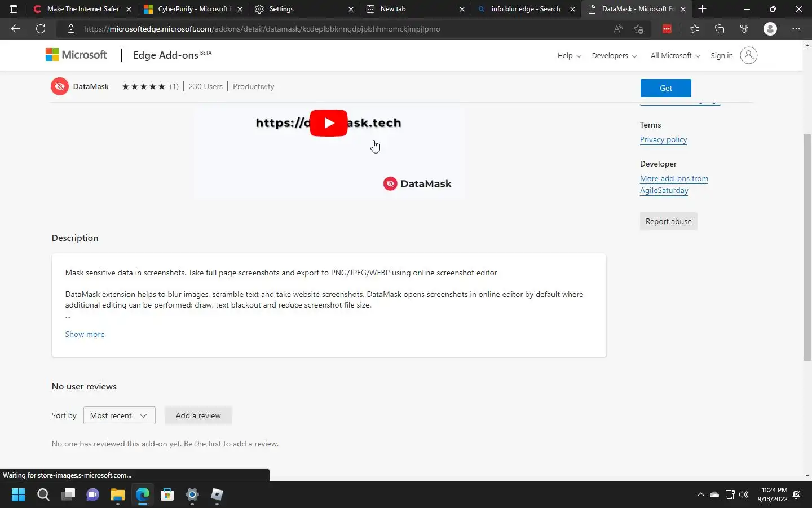Click the Report abuse button
812x508 pixels.
pyautogui.click(x=668, y=221)
